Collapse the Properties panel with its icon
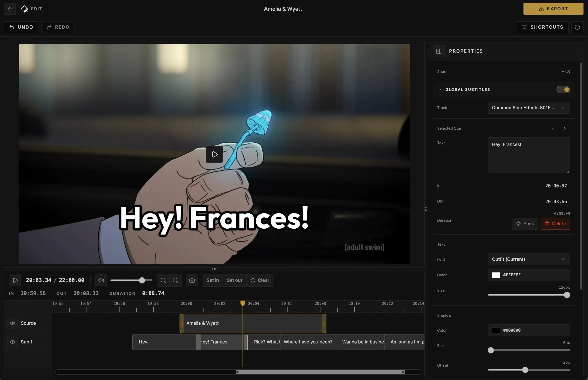This screenshot has width=588, height=380. 439,51
